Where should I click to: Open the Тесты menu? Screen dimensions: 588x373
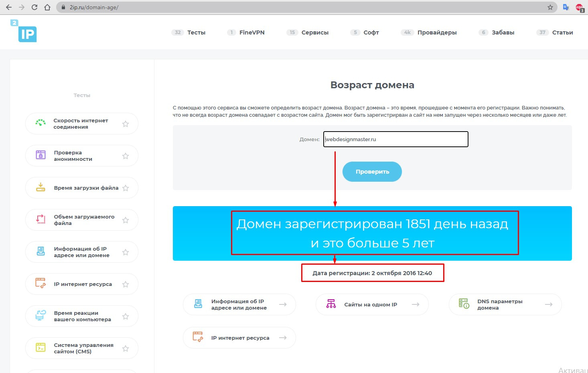tap(196, 32)
